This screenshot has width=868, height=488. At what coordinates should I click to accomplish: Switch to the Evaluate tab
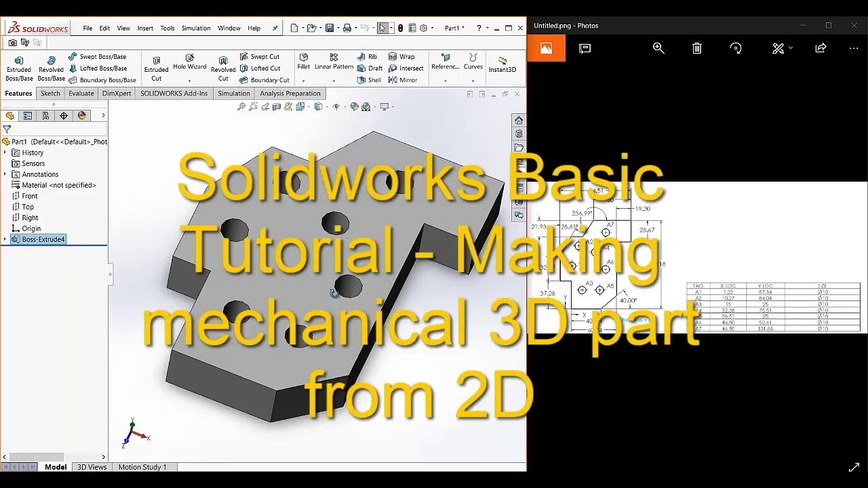coord(81,94)
